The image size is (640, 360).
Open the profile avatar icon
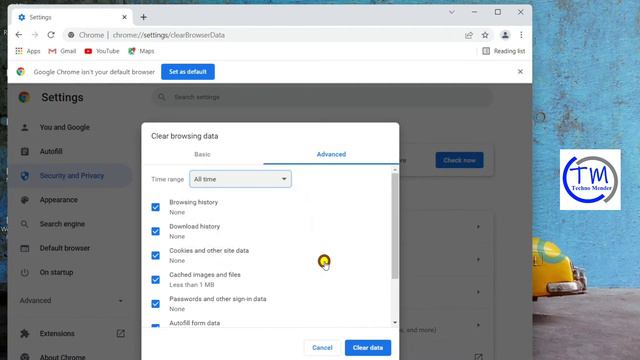[x=505, y=35]
